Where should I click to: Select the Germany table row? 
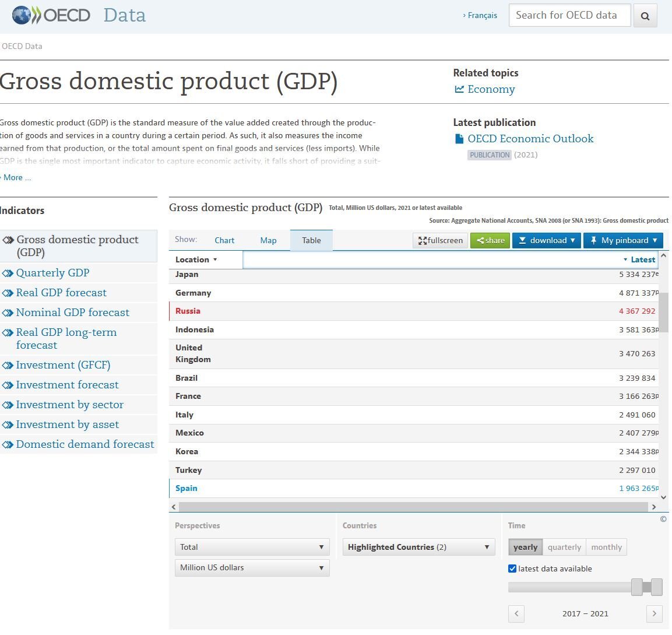[x=414, y=293]
